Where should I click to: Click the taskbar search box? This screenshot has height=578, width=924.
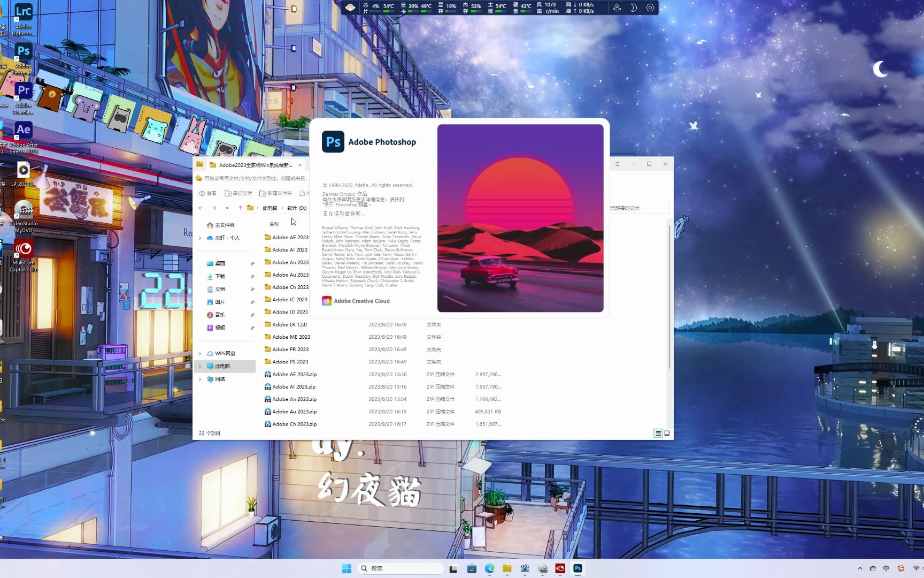click(401, 568)
